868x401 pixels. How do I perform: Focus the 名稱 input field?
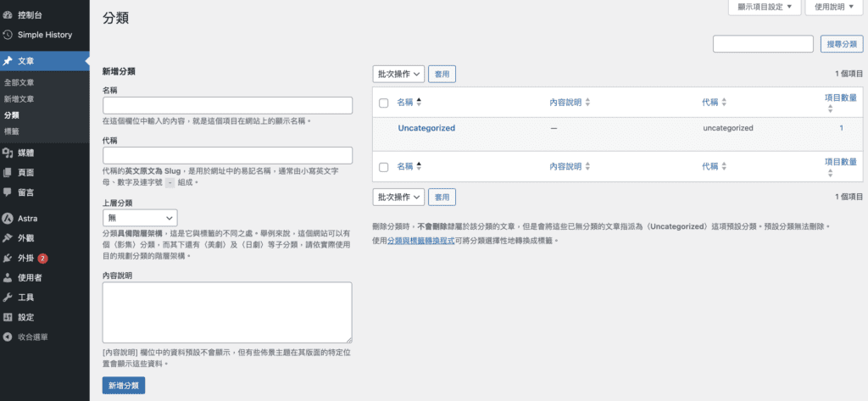(227, 105)
